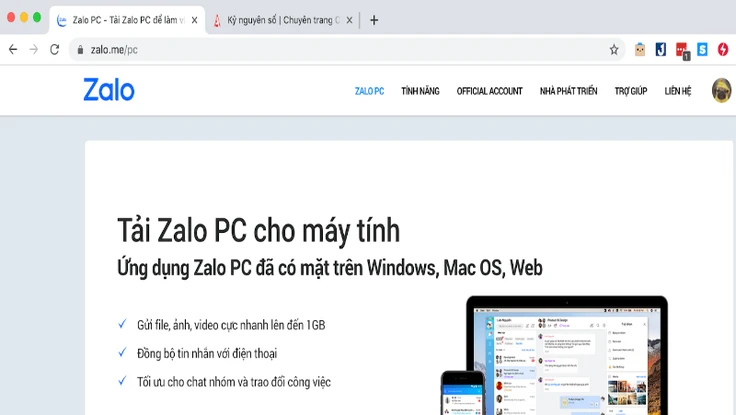Open a new browser tab
This screenshot has height=415, width=736.
tap(374, 20)
